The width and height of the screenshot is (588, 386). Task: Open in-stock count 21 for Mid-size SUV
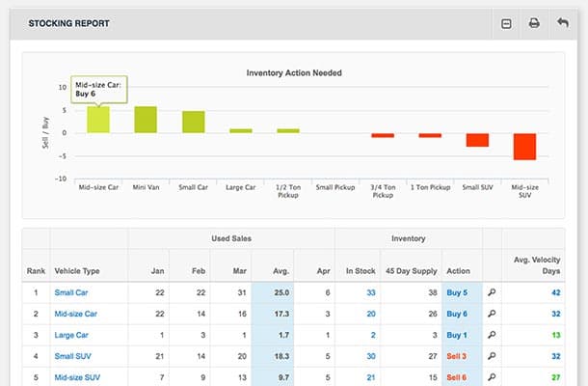(371, 377)
